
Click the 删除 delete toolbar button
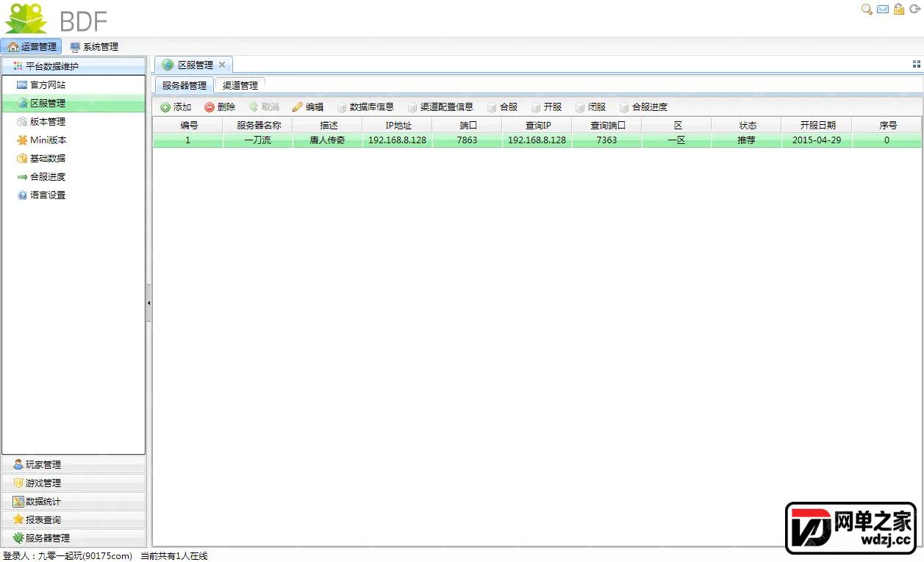[x=220, y=107]
